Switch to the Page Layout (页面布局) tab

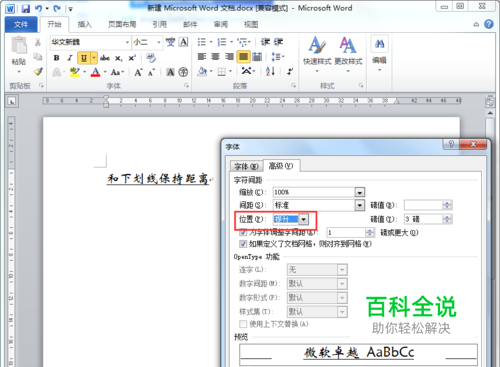122,24
